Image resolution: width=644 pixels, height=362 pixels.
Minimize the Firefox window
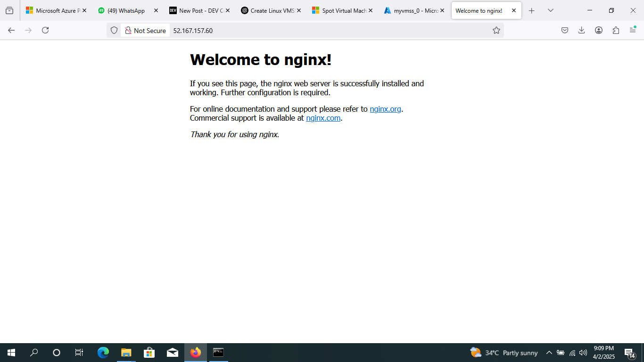click(590, 10)
